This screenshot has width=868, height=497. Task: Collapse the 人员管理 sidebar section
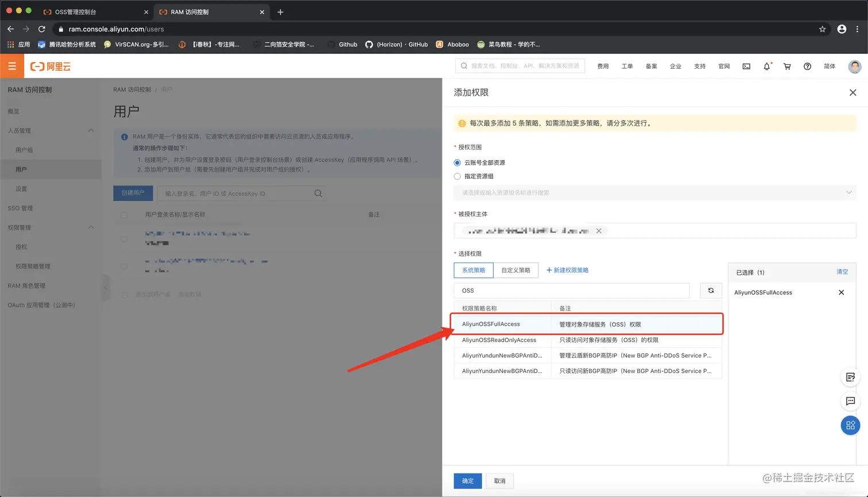90,130
